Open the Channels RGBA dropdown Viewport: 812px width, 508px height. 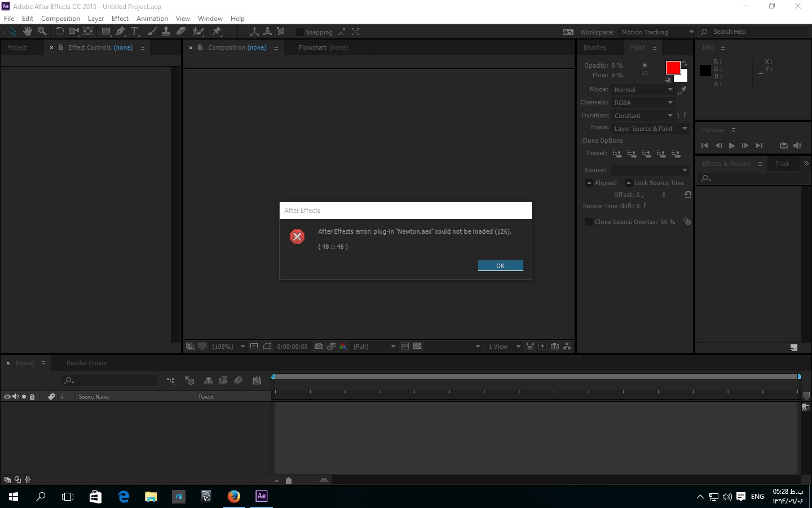click(643, 103)
